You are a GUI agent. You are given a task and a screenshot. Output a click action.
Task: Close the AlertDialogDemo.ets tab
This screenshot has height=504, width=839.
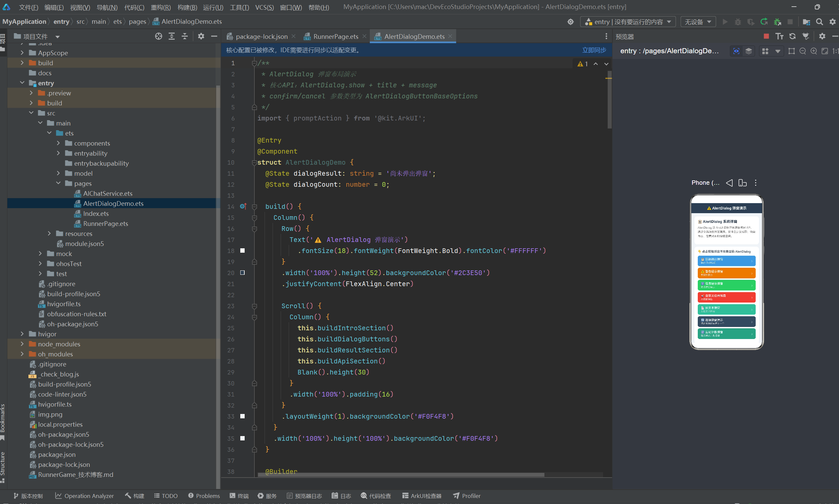(x=450, y=36)
